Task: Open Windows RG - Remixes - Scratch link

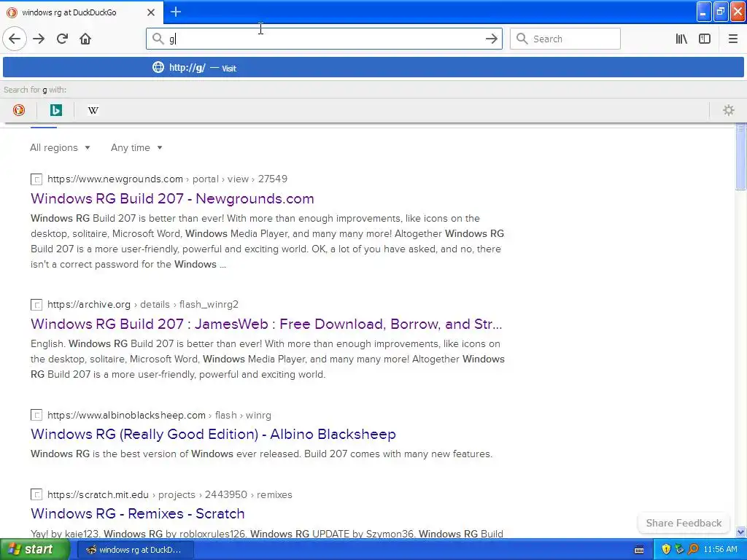Action: (138, 513)
